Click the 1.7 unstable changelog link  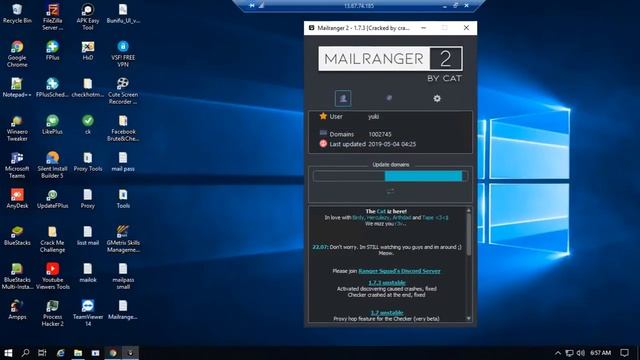coord(387,313)
